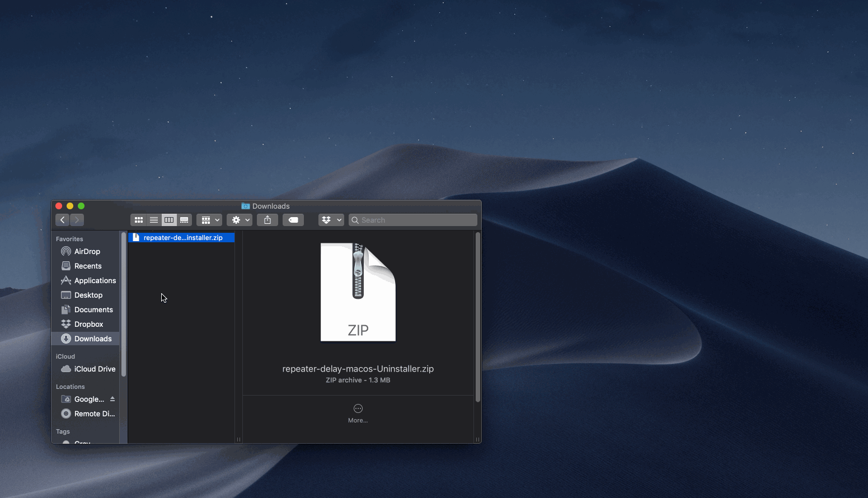Click the repeater-delay-macos-Uninstaller.zip filename label
The width and height of the screenshot is (868, 498).
[x=358, y=369]
